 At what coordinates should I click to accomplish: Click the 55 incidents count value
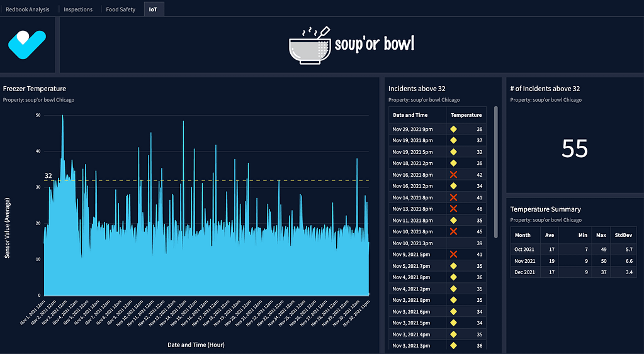click(x=575, y=148)
